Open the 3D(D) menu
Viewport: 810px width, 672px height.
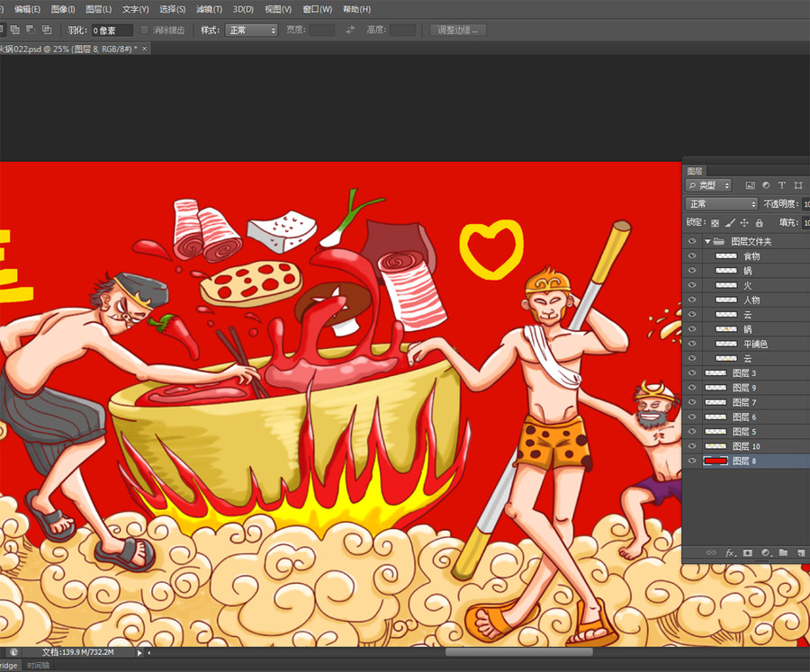[243, 9]
